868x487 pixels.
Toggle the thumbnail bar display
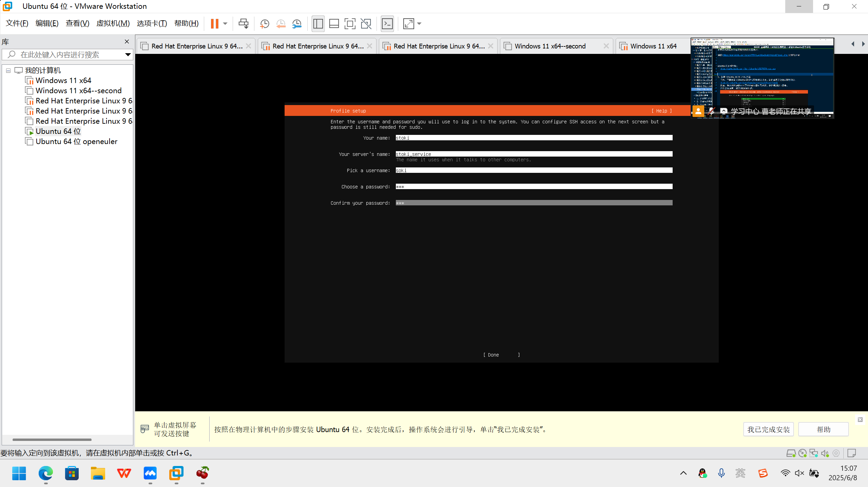(x=333, y=23)
